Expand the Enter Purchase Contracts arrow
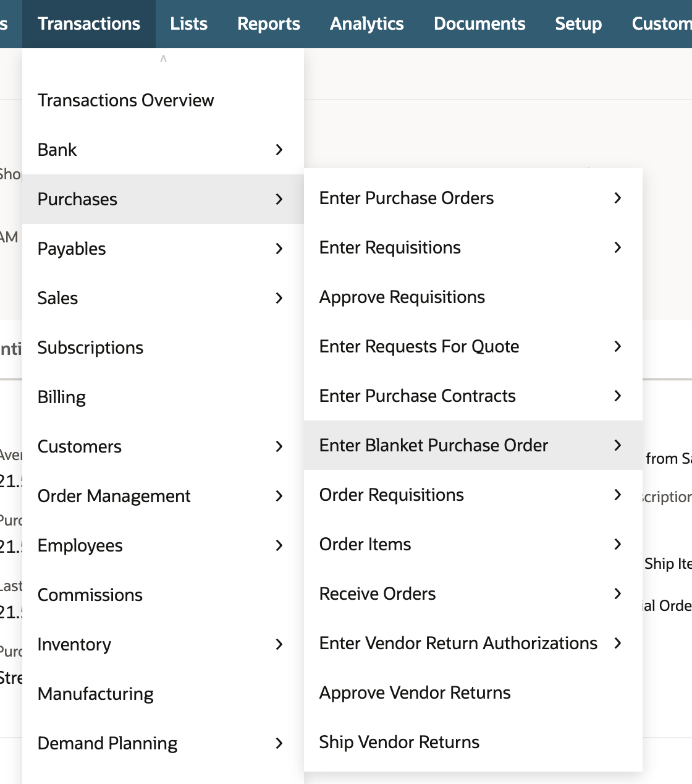692x784 pixels. pos(618,396)
